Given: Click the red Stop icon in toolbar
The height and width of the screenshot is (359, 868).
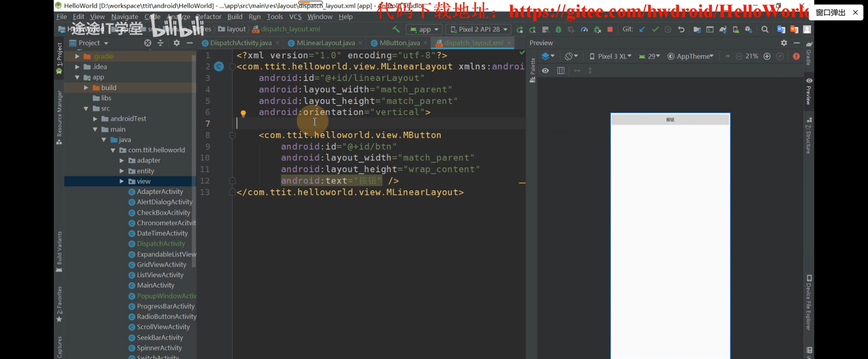Looking at the screenshot, I should coord(610,29).
